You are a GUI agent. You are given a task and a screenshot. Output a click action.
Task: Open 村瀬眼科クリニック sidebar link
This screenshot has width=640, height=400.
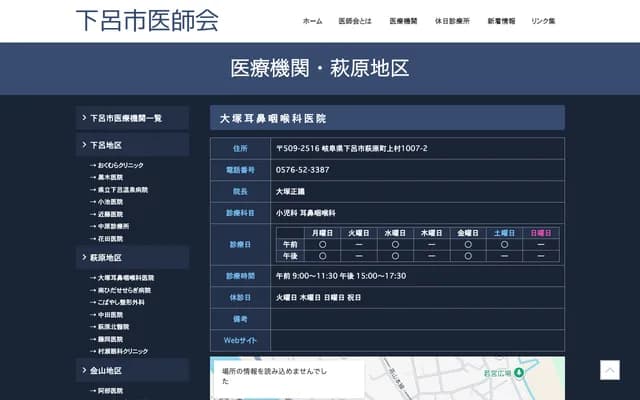122,351
